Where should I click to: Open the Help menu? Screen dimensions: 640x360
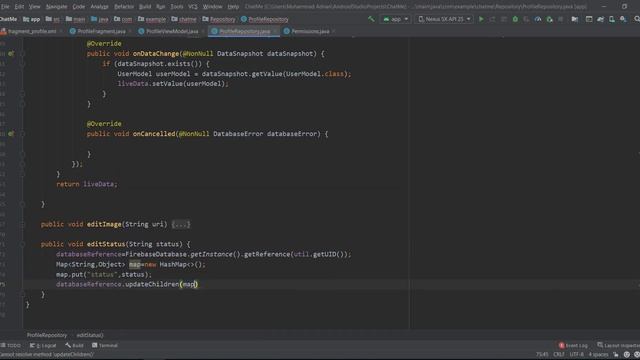(x=233, y=7)
